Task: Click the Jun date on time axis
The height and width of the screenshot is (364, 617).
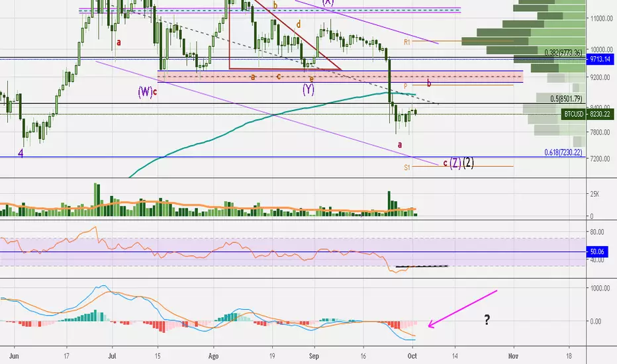Action: pyautogui.click(x=14, y=356)
